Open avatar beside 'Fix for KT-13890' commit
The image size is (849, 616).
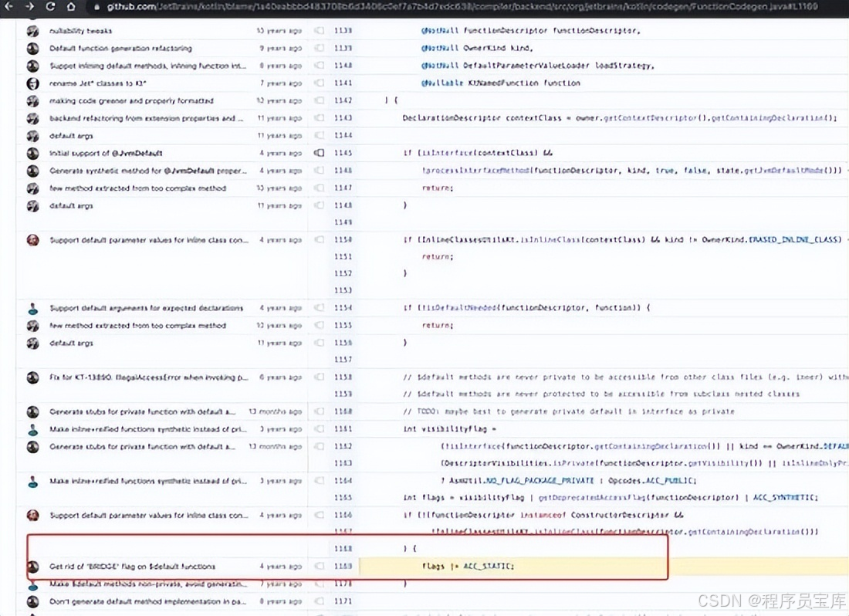click(x=33, y=377)
